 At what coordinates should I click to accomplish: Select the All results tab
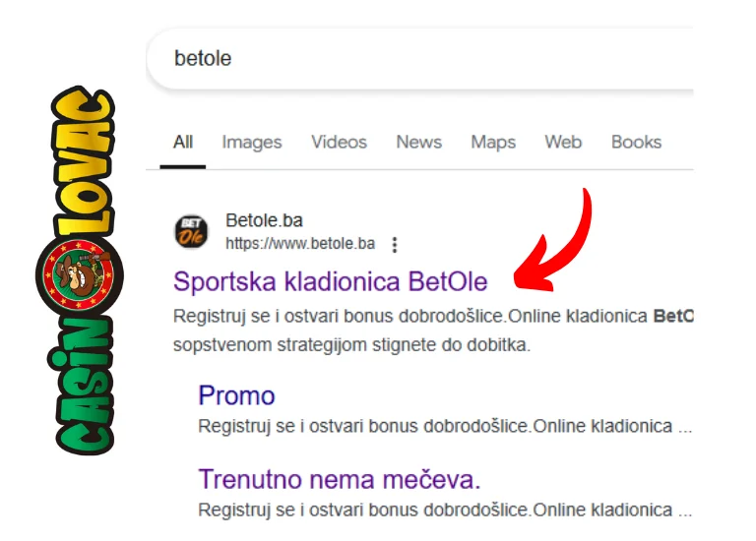click(x=183, y=142)
